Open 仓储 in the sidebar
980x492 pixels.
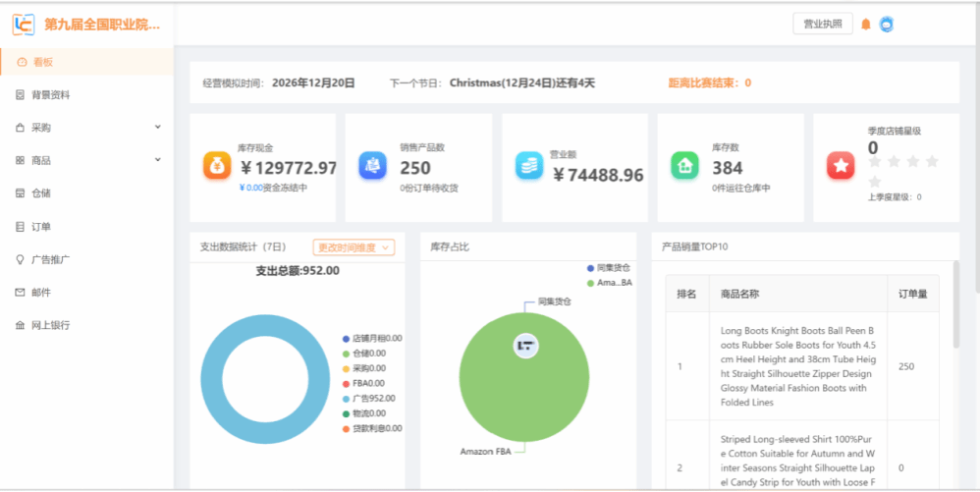[86, 193]
